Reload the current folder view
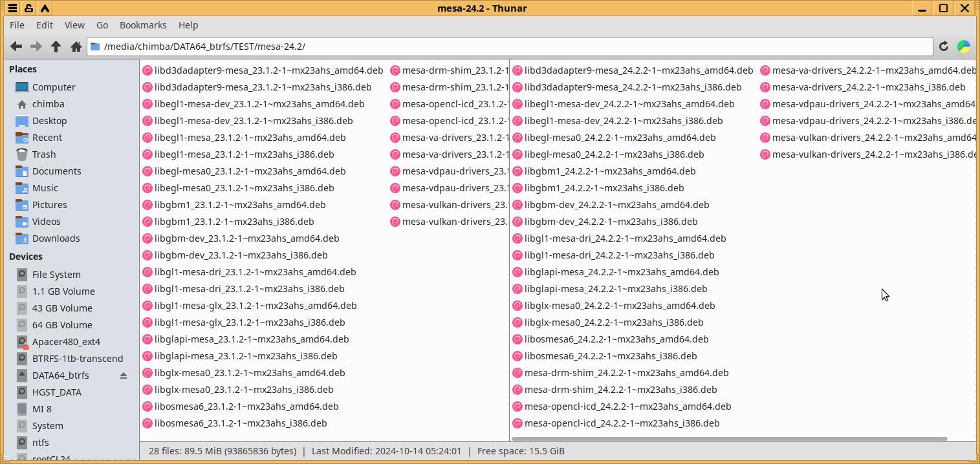 pos(943,47)
